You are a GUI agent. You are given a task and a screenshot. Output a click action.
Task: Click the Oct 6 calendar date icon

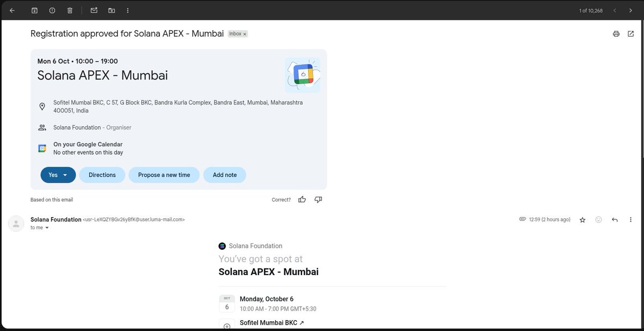[226, 304]
